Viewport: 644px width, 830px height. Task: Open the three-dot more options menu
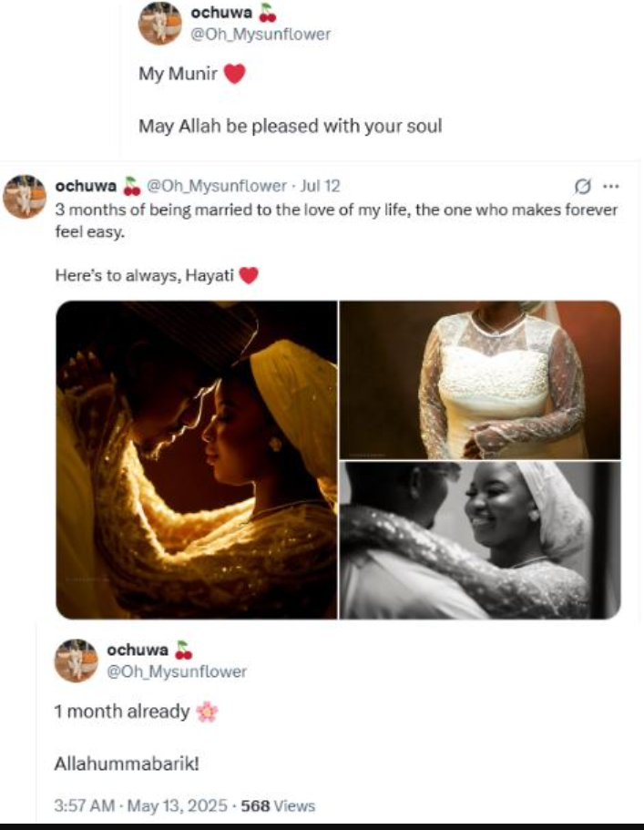[x=610, y=186]
